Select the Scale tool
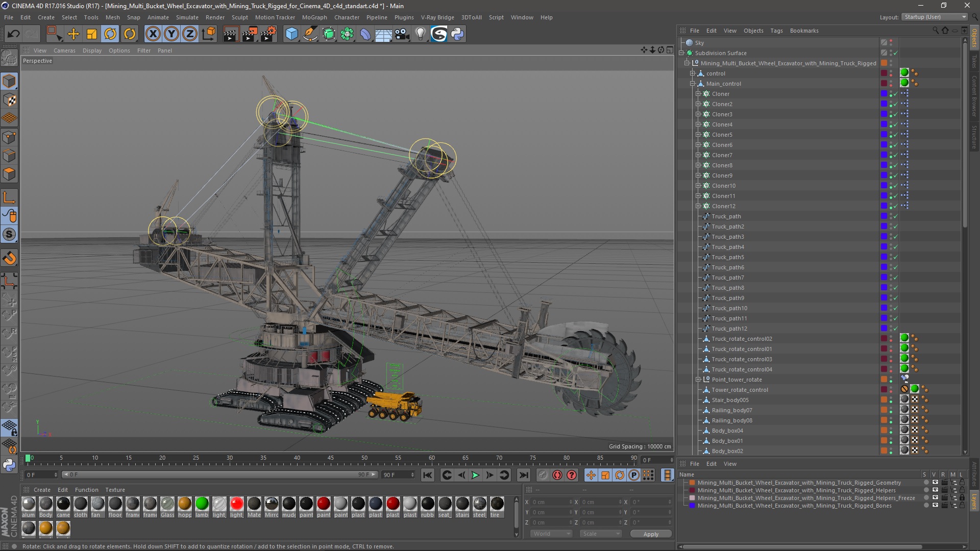The image size is (980, 551). point(92,34)
